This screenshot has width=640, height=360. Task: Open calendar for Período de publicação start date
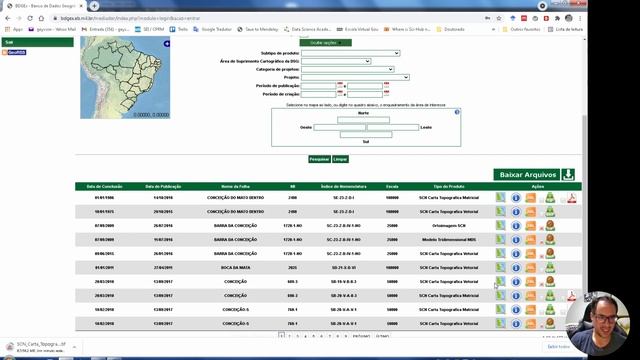click(340, 85)
